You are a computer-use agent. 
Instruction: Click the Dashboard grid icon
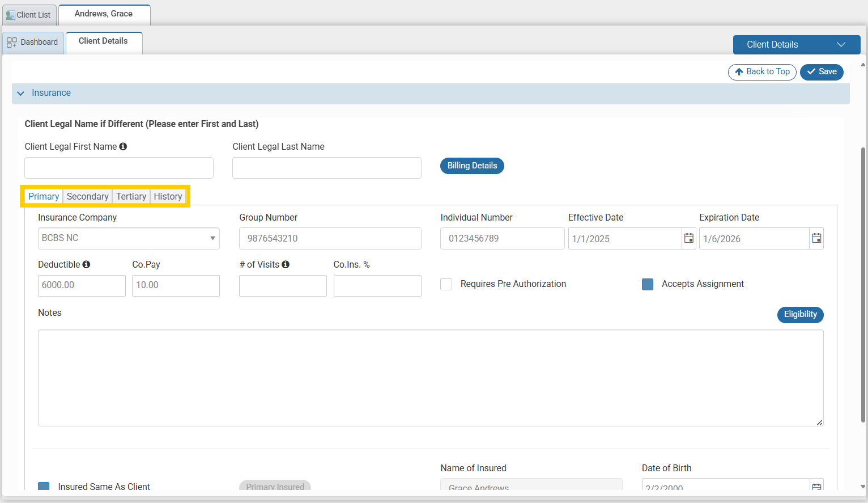[x=11, y=41]
